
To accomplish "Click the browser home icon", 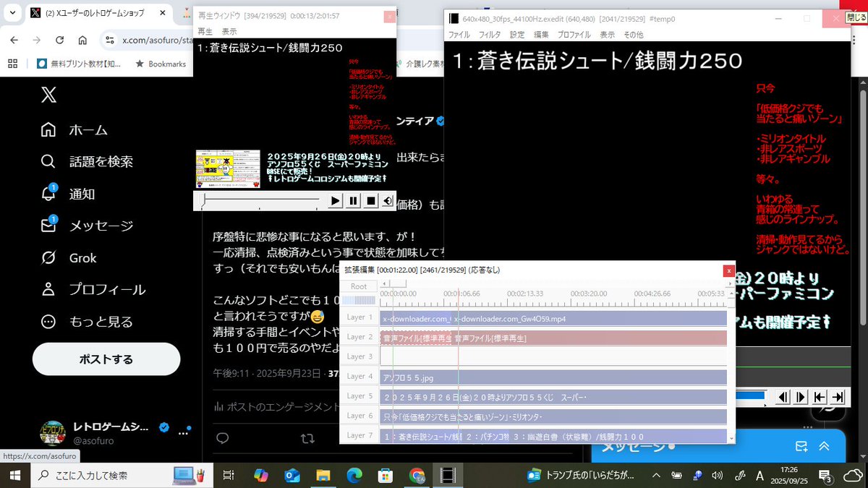I will pyautogui.click(x=82, y=40).
